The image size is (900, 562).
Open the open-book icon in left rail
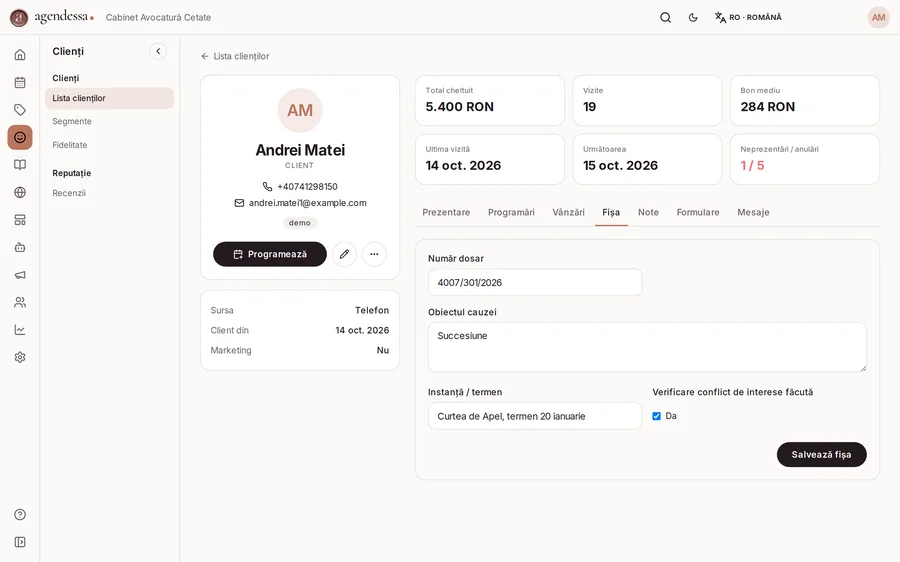point(20,165)
